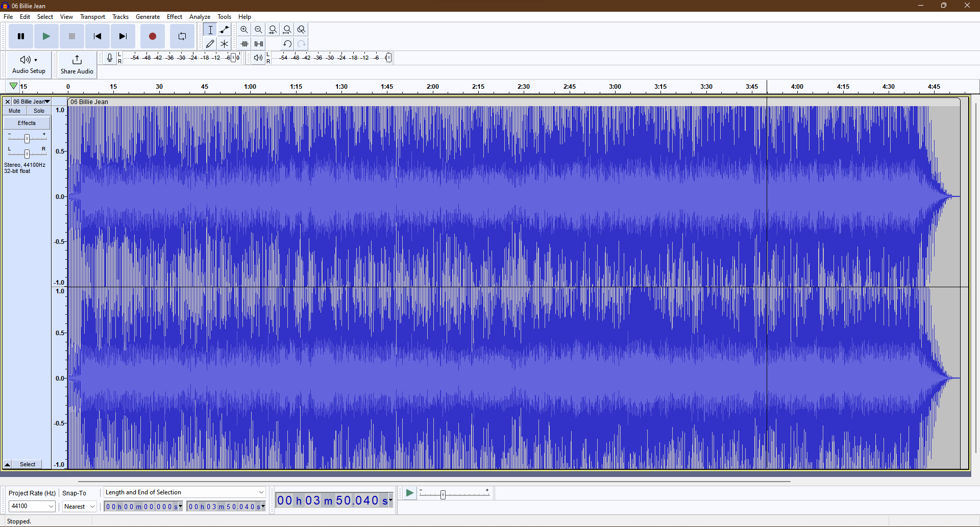The width and height of the screenshot is (980, 527).
Task: Start recording with the Record button
Action: click(153, 36)
